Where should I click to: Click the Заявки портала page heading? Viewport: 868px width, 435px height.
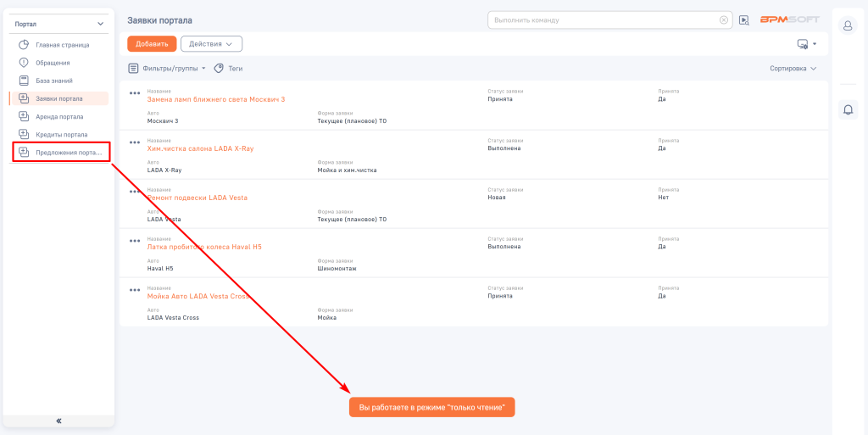160,20
